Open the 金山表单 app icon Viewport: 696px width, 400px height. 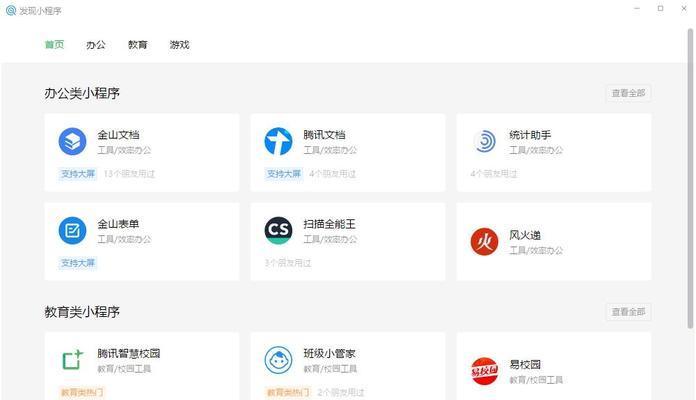(72, 230)
